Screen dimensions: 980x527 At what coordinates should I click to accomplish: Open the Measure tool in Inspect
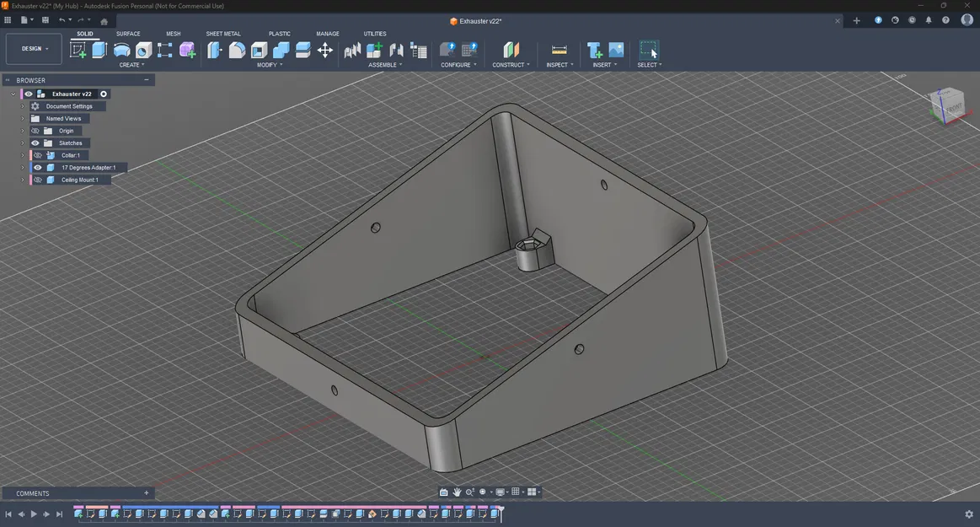pyautogui.click(x=559, y=51)
